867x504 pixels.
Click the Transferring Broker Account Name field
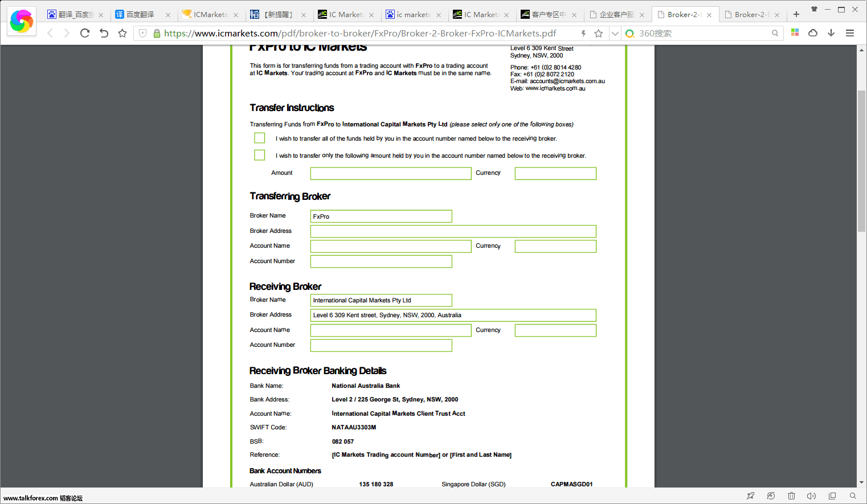coord(391,246)
